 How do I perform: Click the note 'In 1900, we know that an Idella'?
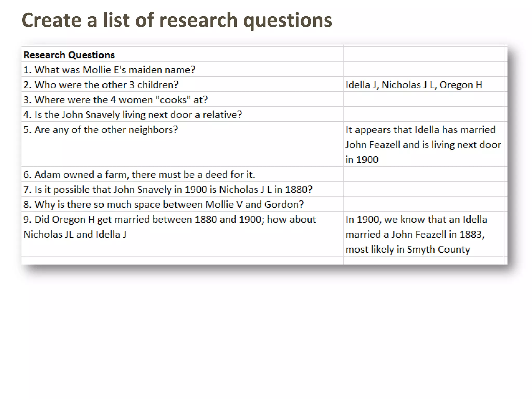pos(424,234)
